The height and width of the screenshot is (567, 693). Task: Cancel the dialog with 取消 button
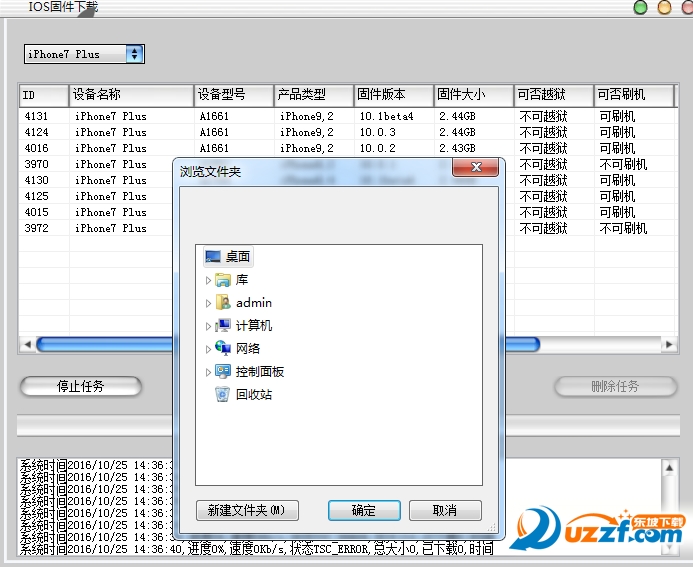click(445, 510)
